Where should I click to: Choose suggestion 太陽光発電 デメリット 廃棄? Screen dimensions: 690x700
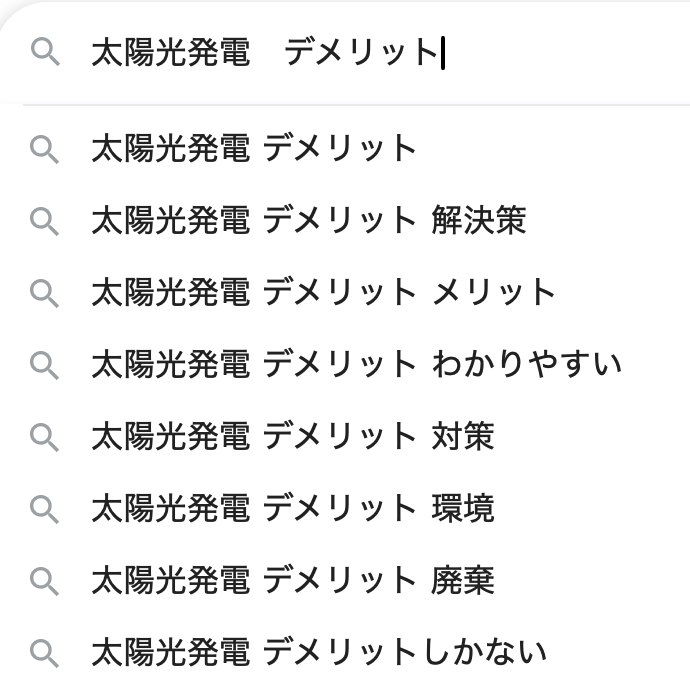(x=292, y=581)
